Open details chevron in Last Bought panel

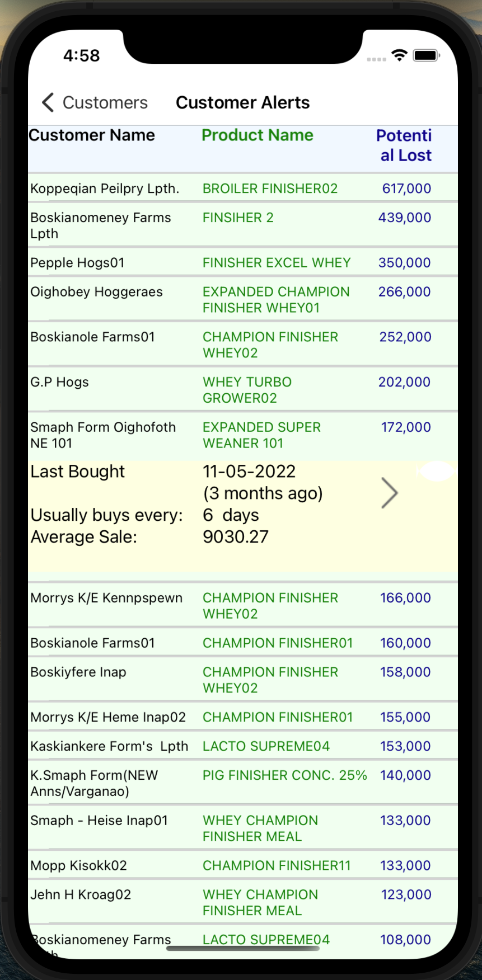[x=389, y=493]
